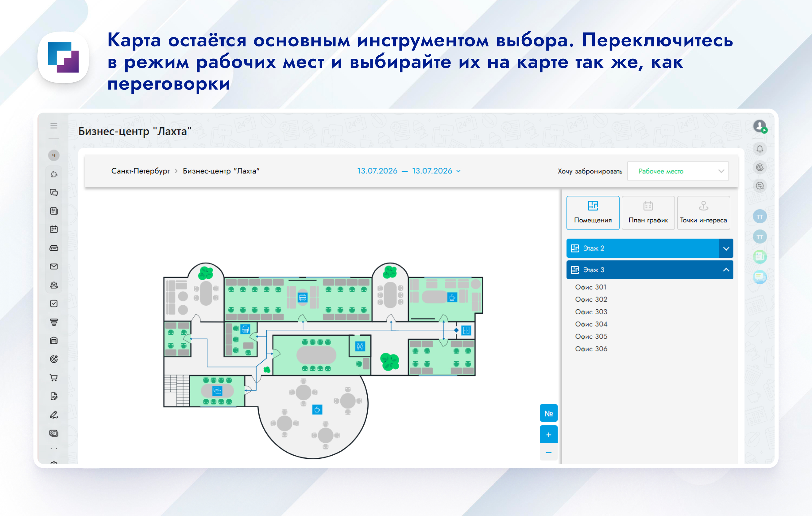The height and width of the screenshot is (516, 812).
Task: Click the coffee icon in top-right office on map
Action: pyautogui.click(x=452, y=297)
